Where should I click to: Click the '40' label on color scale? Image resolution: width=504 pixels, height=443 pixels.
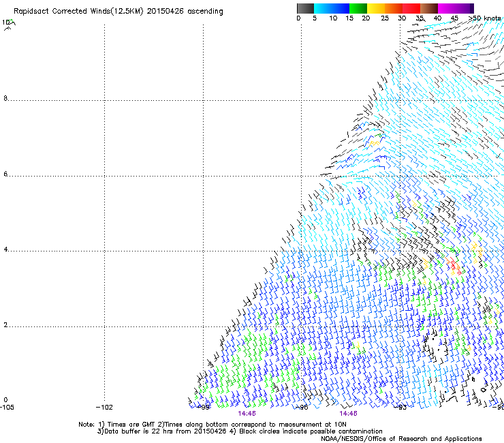point(437,18)
